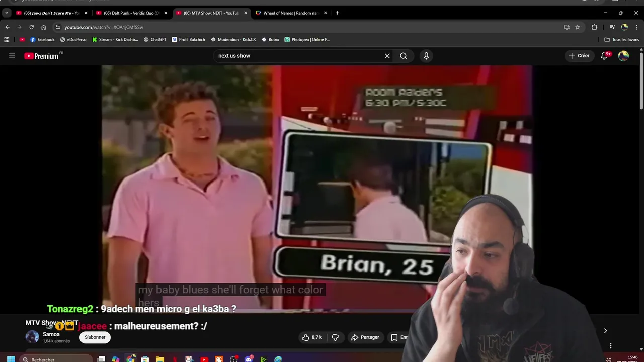Open the Samoa channel avatar
644x362 pixels.
[x=32, y=337]
